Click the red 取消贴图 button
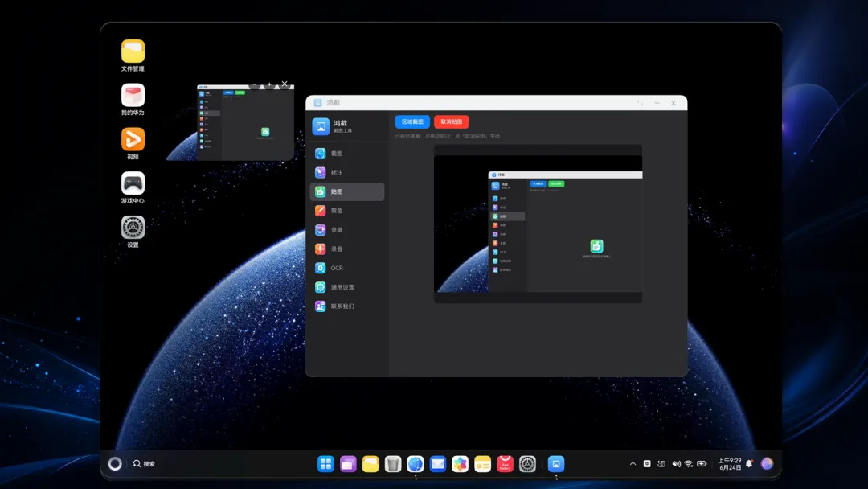 tap(451, 121)
